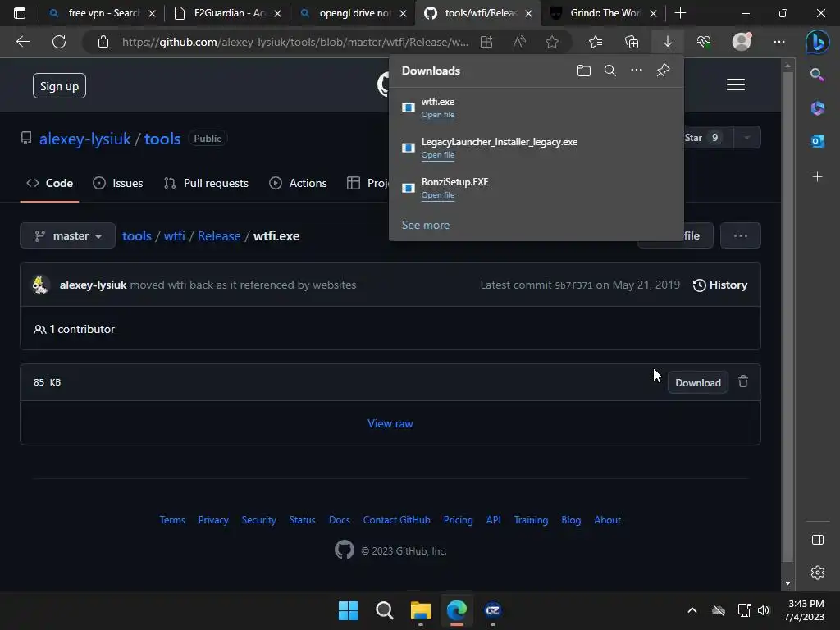Open Contact GitHub footer link

pos(396,519)
